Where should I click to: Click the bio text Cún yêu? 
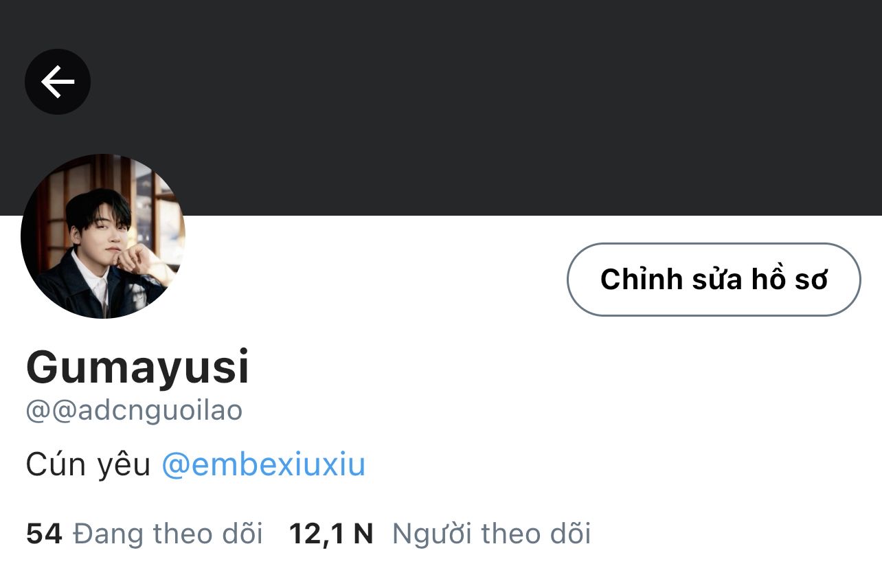pos(88,465)
